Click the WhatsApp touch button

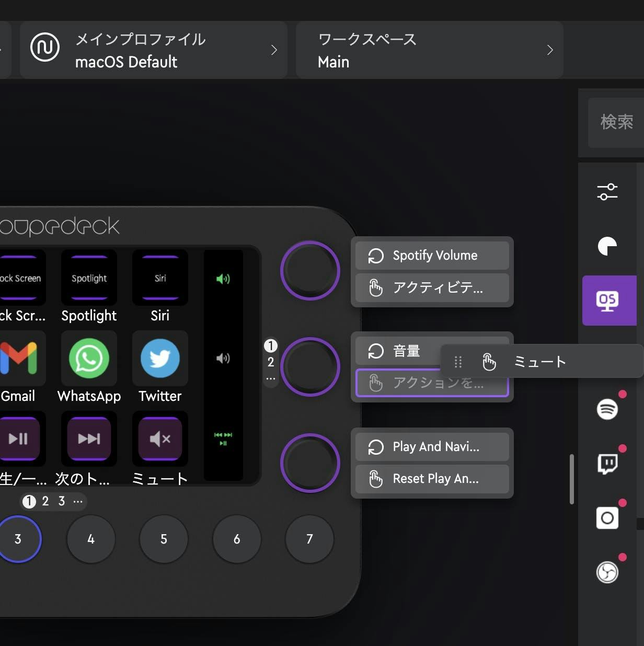(x=89, y=359)
